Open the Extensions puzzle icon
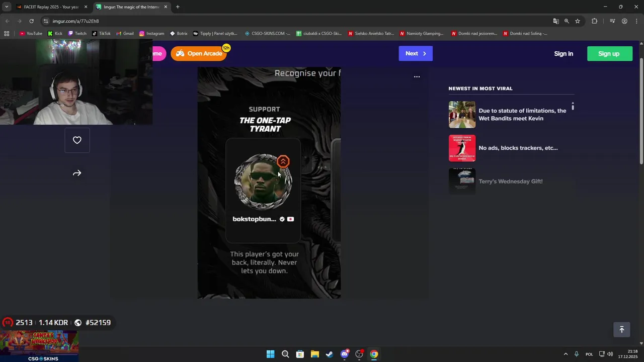Viewport: 644px width, 362px height. (x=594, y=21)
